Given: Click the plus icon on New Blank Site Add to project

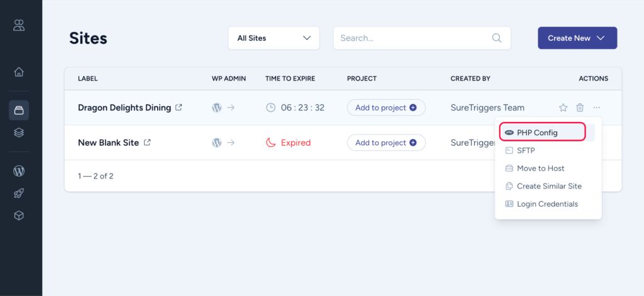Looking at the screenshot, I should coord(413,143).
